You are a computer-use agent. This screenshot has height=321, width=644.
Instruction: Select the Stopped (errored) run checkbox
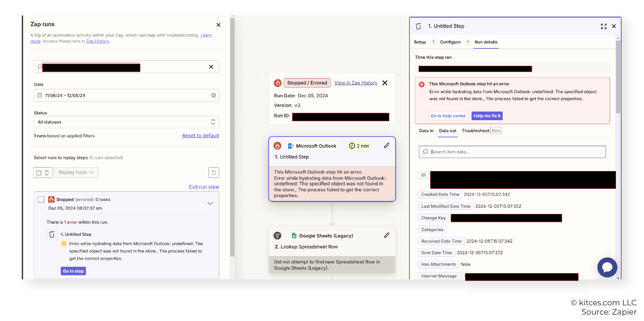pyautogui.click(x=41, y=199)
